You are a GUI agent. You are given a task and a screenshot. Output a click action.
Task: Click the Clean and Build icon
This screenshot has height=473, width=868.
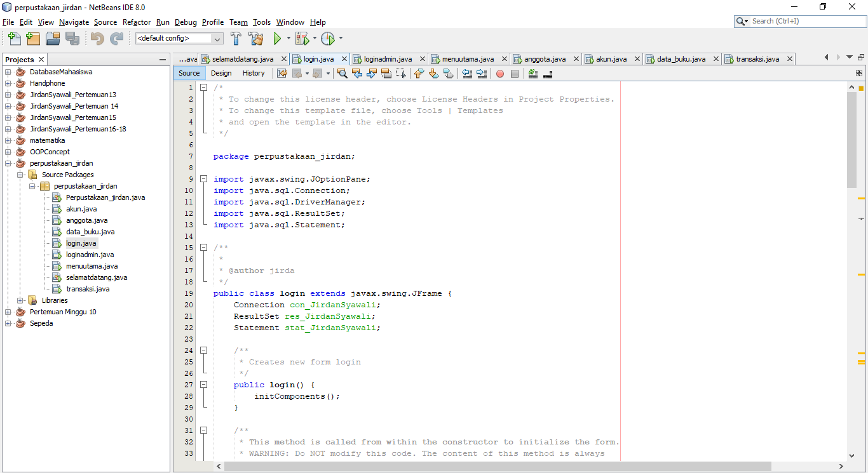(256, 38)
